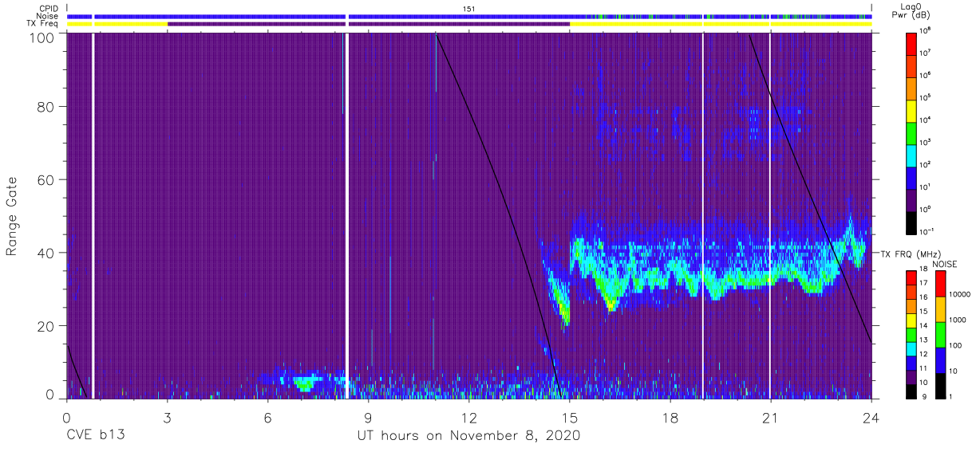
Task: Click the 'TX Freq' row label
Action: tap(43, 24)
